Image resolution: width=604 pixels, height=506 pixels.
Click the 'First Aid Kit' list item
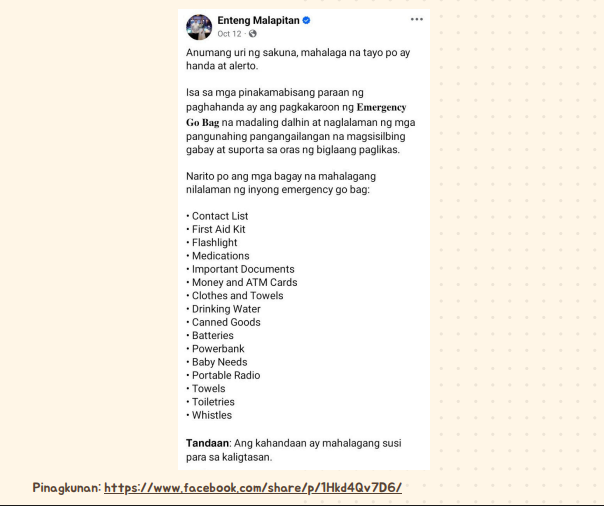[x=218, y=229]
